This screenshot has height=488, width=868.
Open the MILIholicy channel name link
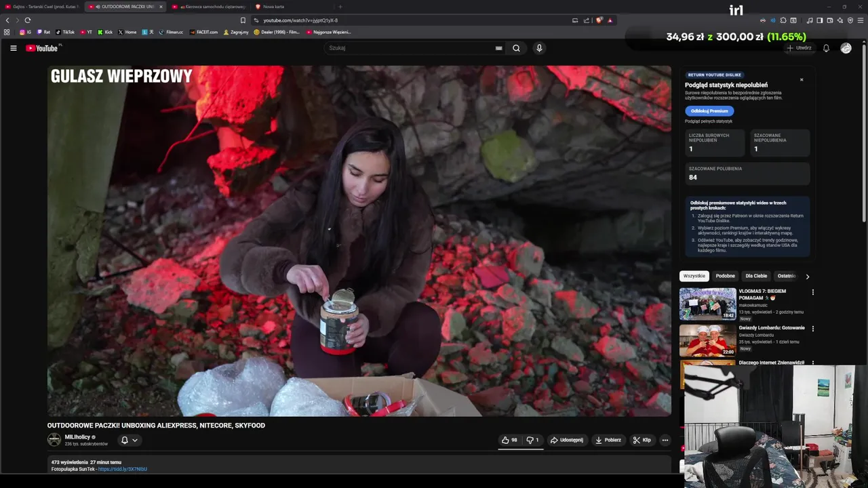[x=78, y=437]
